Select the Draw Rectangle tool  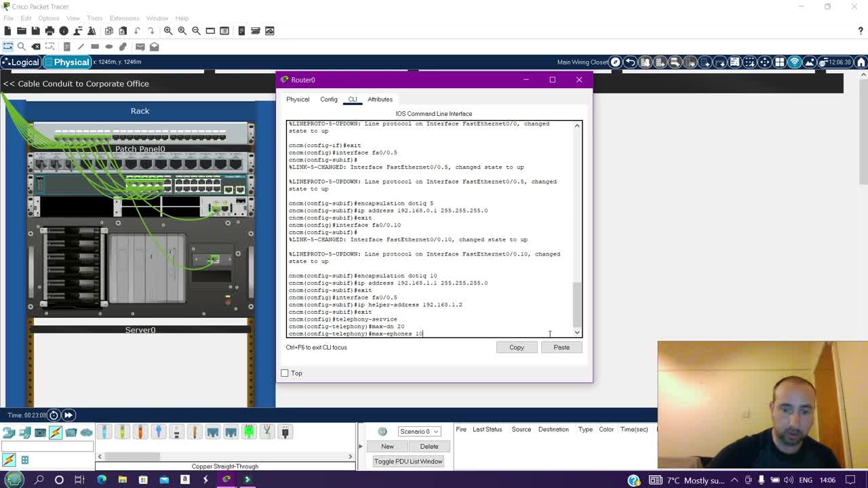pos(95,47)
